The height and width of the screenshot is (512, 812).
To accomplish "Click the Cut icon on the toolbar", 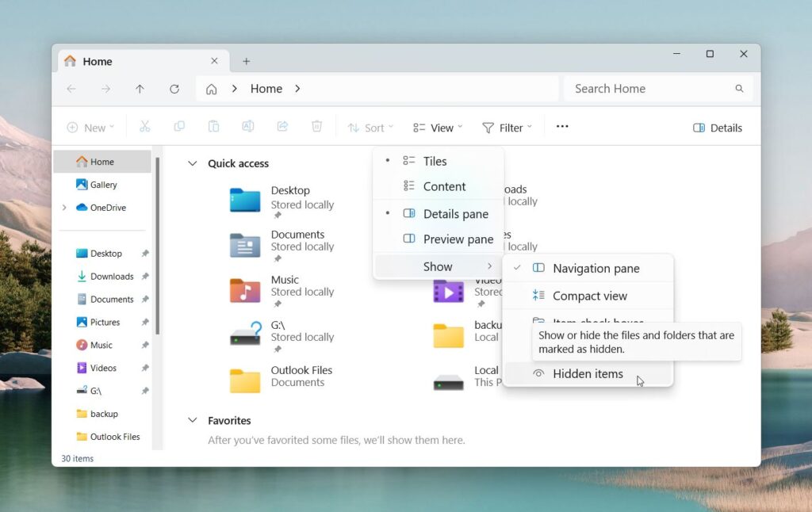I will coord(145,126).
